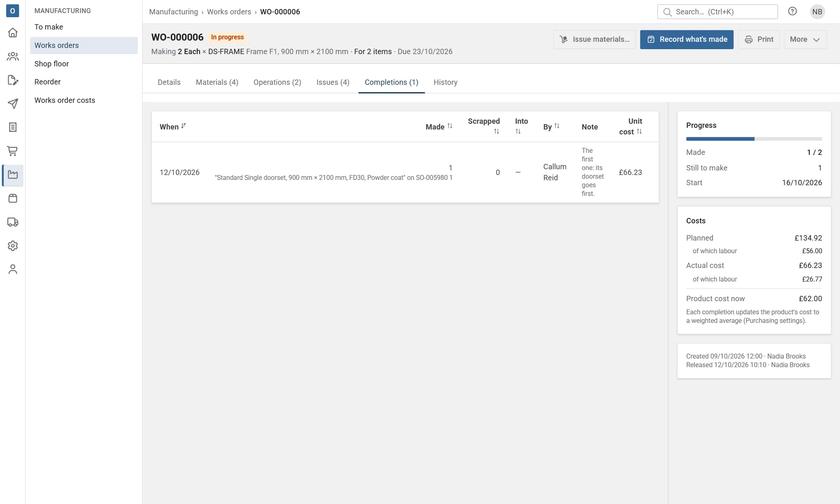Click the document edit icon in sidebar
The height and width of the screenshot is (504, 840).
[13, 80]
